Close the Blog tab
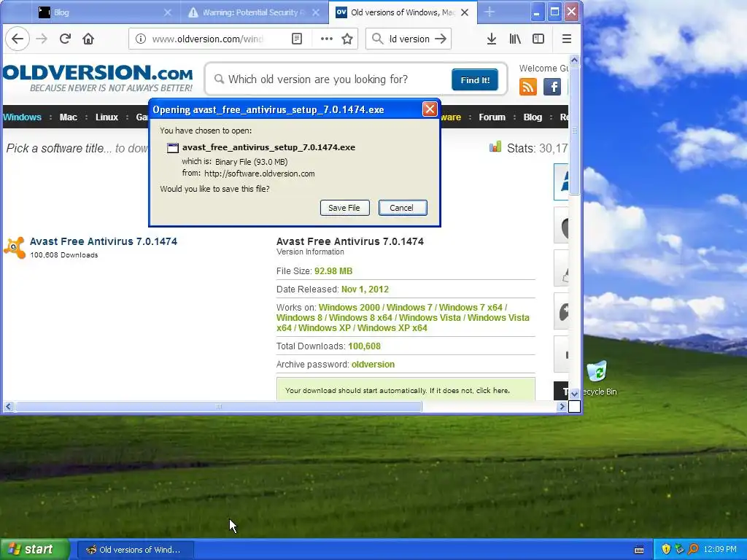Viewport: 747px width, 560px height. (x=168, y=12)
